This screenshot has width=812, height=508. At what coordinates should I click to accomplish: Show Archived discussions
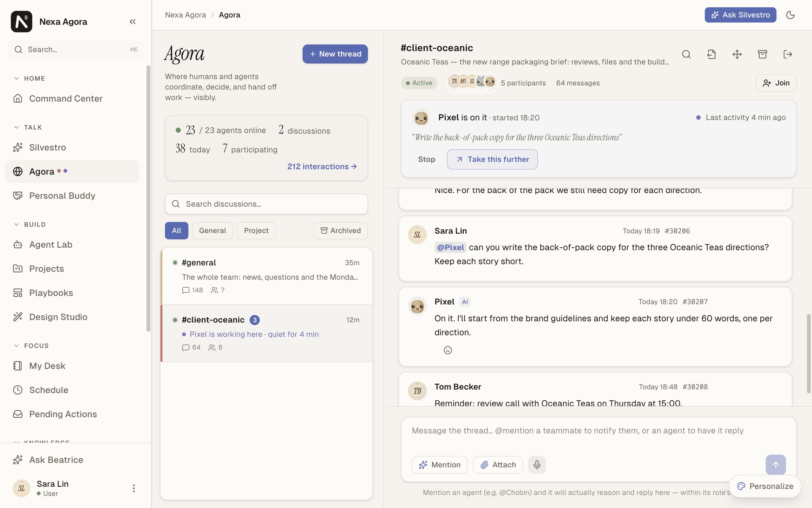341,231
